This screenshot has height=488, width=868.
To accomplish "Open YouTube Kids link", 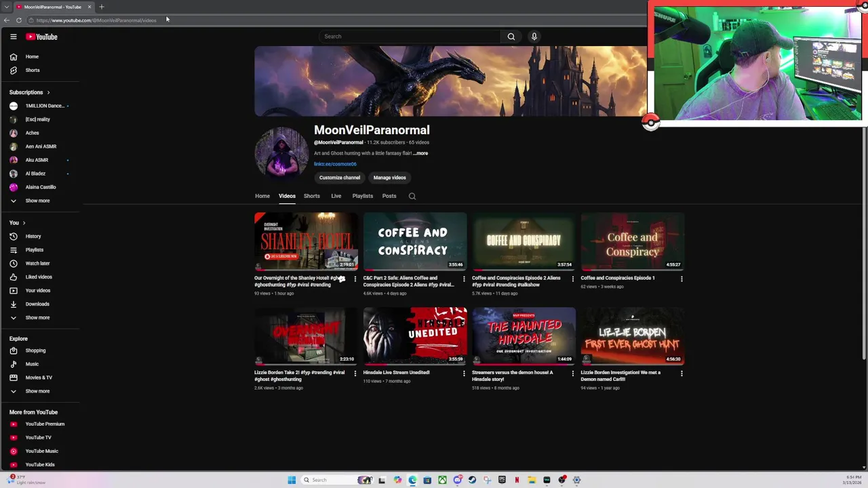I will pyautogui.click(x=40, y=465).
